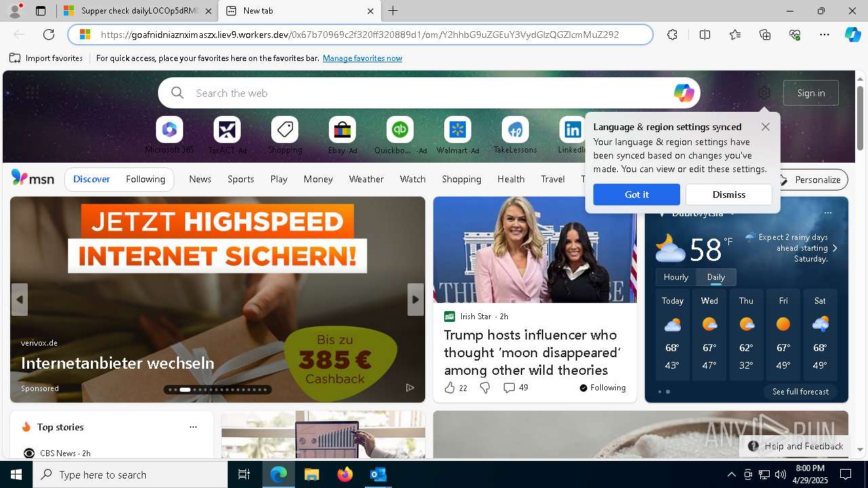868x488 pixels.
Task: Open See full forecast link
Action: [800, 392]
